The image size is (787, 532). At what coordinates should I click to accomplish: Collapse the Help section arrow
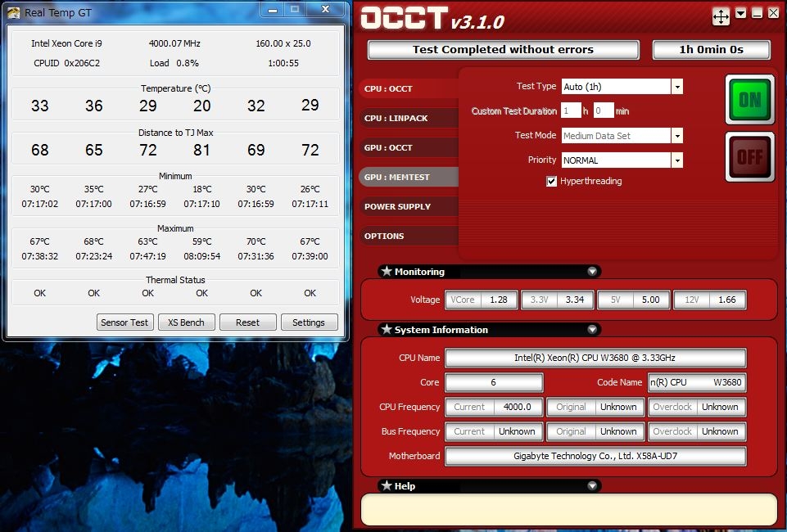[x=592, y=485]
